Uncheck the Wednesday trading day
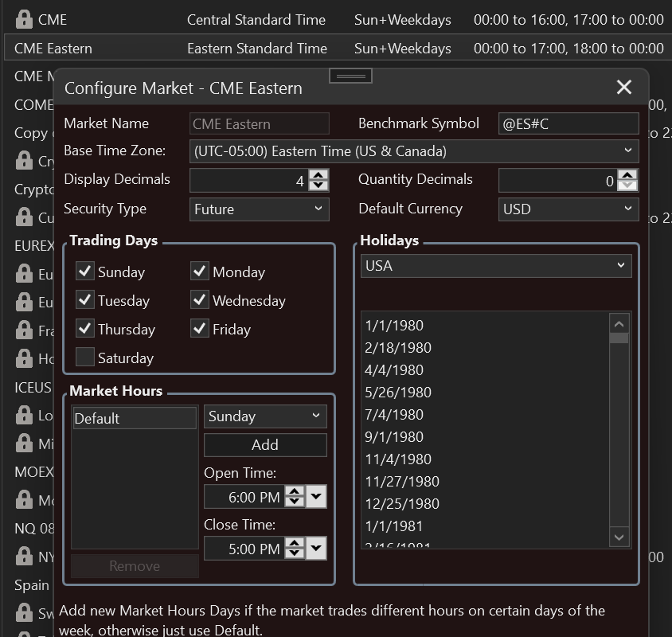The width and height of the screenshot is (672, 637). pos(200,299)
